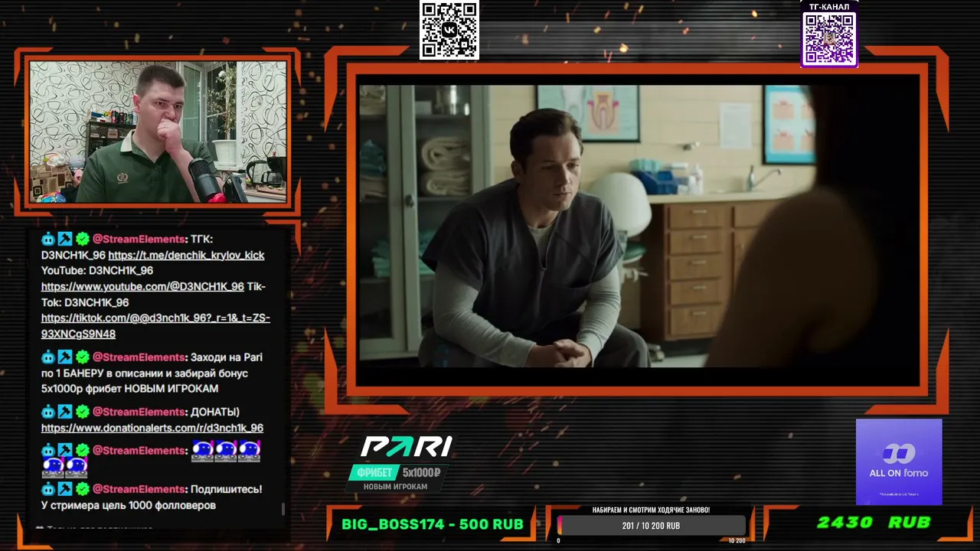Click the chat panel scrollbar
This screenshot has width=980, height=551.
283,509
